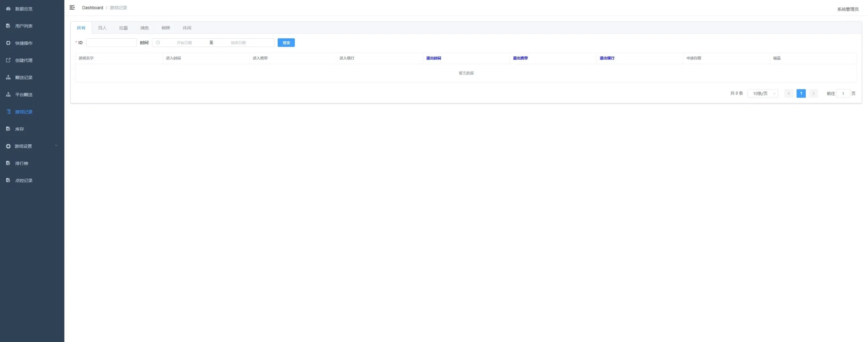Open 点控记录 menu item in sidebar
868x342 pixels.
coord(32,180)
